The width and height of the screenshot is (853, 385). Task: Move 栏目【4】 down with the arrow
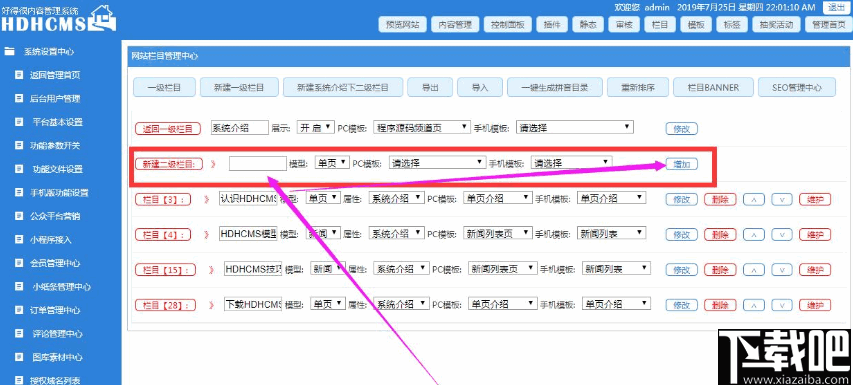click(782, 235)
